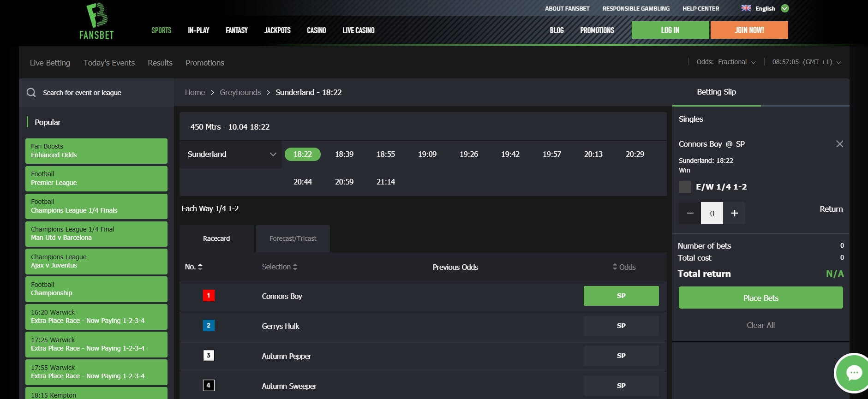Click red trap number 1 badge

(x=209, y=296)
